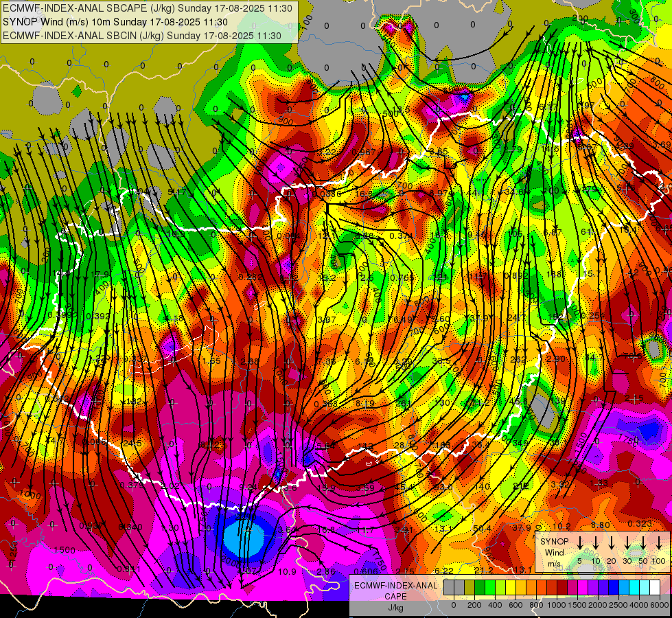Click the wind arrow above 20 in SYNOP legend
Screen dimensions: 672x618
[x=612, y=543]
